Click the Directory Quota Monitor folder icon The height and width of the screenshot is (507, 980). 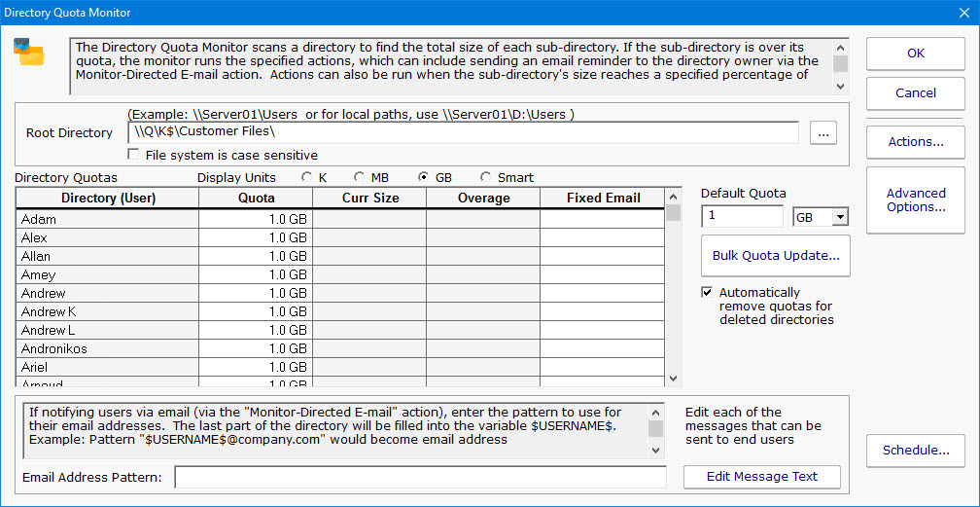(29, 52)
